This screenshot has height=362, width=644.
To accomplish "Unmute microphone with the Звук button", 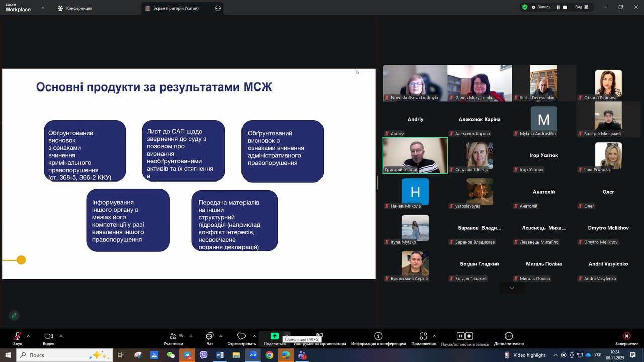I will 18,336.
